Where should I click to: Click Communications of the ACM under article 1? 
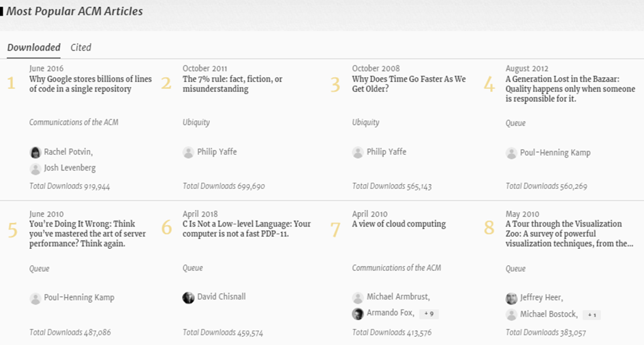pyautogui.click(x=74, y=123)
